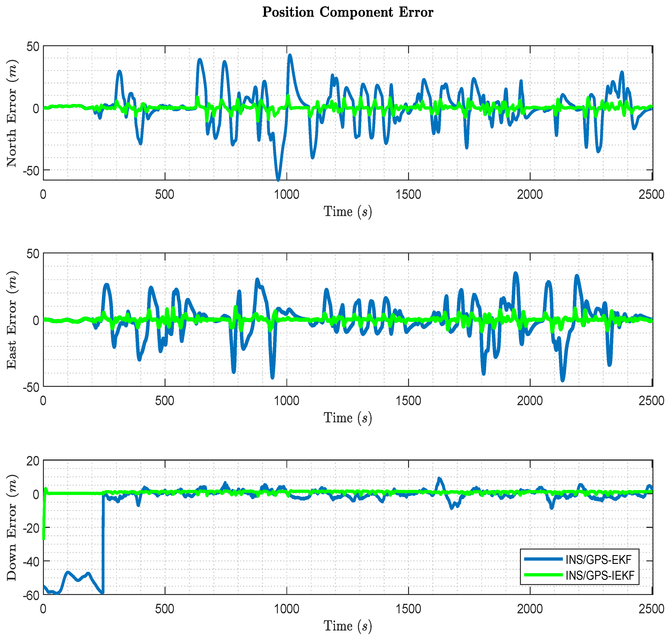Click the Down Error y-axis label

[x=12, y=527]
